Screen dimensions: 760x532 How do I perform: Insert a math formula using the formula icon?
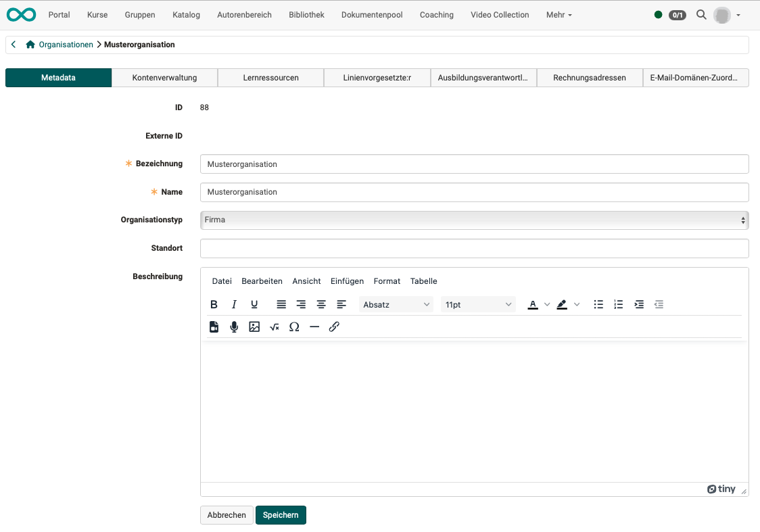[275, 327]
